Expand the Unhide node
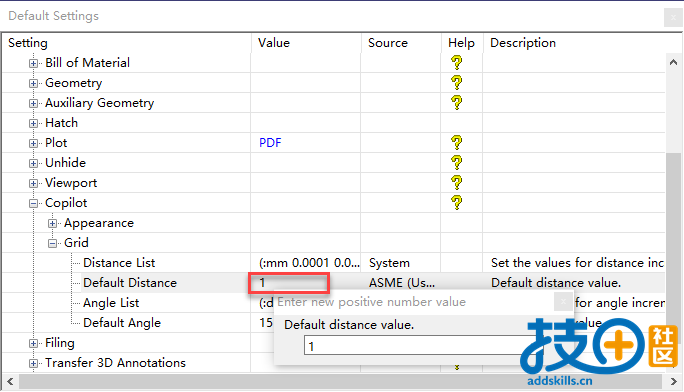Image resolution: width=684 pixels, height=392 pixels. (x=33, y=164)
